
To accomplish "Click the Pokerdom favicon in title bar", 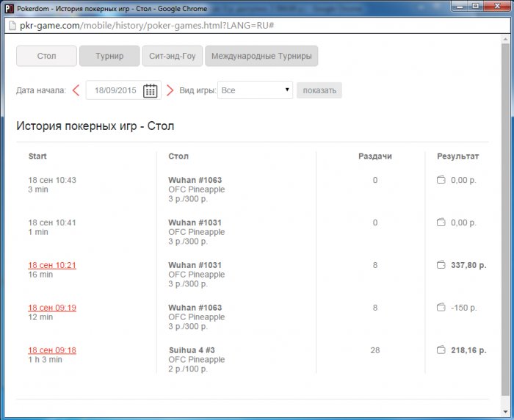I will point(9,9).
